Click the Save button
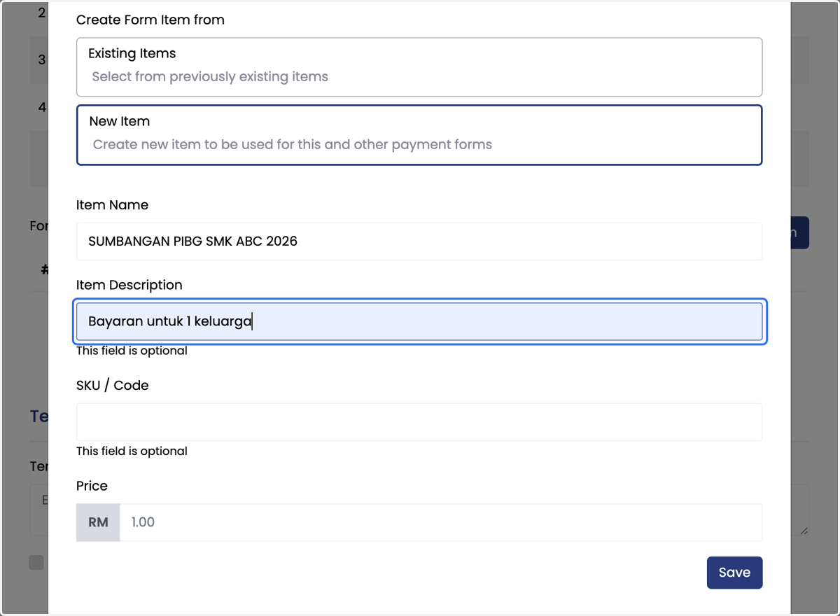 tap(734, 573)
